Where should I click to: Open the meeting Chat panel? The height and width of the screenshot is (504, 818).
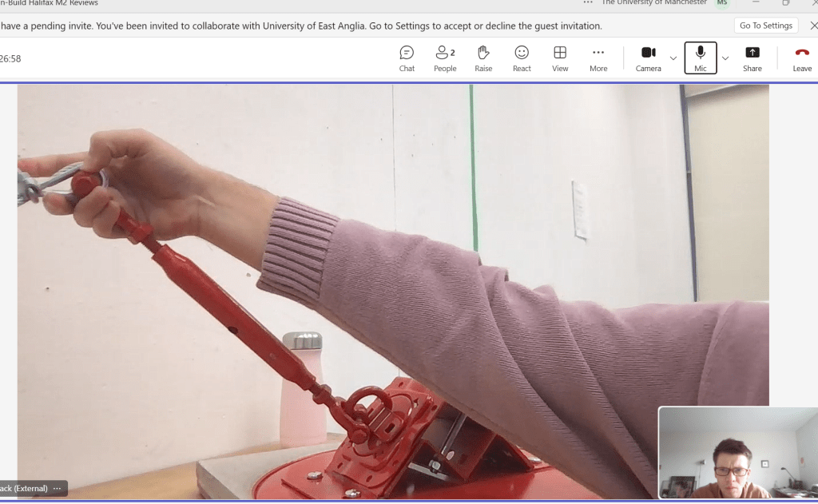pyautogui.click(x=407, y=58)
